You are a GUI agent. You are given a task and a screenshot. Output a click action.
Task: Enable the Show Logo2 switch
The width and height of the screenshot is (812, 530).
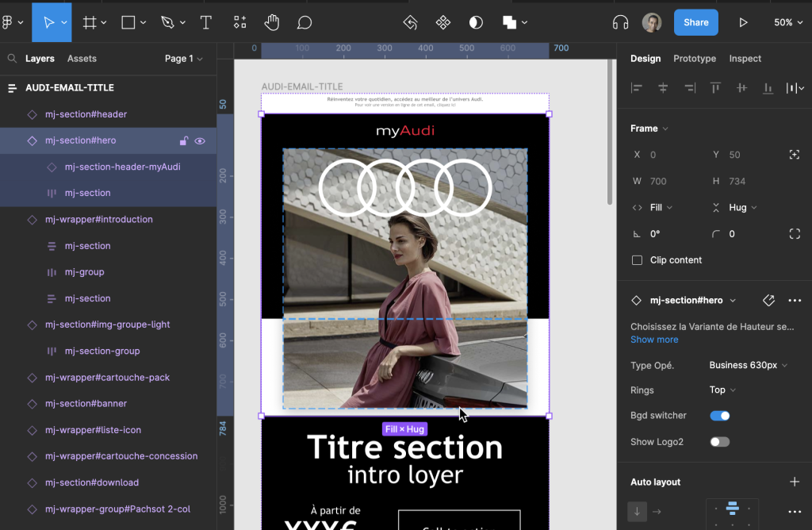(719, 442)
